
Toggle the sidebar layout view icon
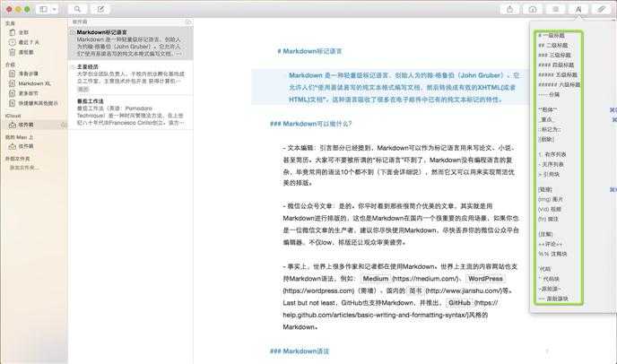click(x=44, y=9)
